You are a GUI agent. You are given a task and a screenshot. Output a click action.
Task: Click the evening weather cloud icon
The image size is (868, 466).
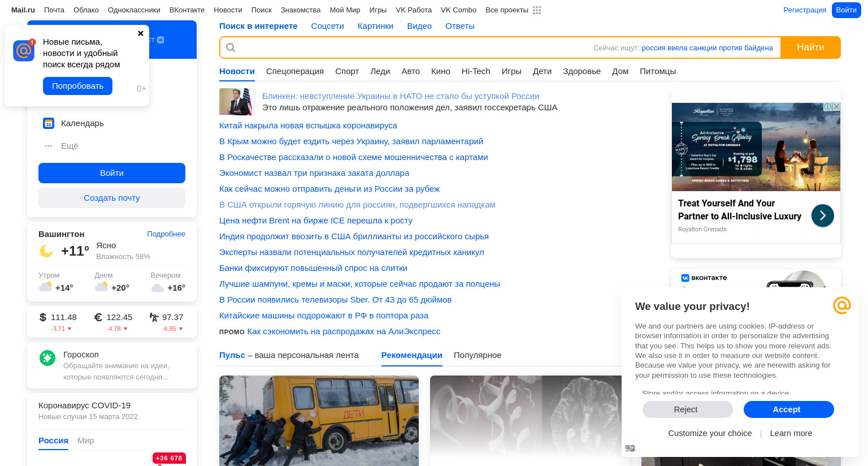(158, 288)
